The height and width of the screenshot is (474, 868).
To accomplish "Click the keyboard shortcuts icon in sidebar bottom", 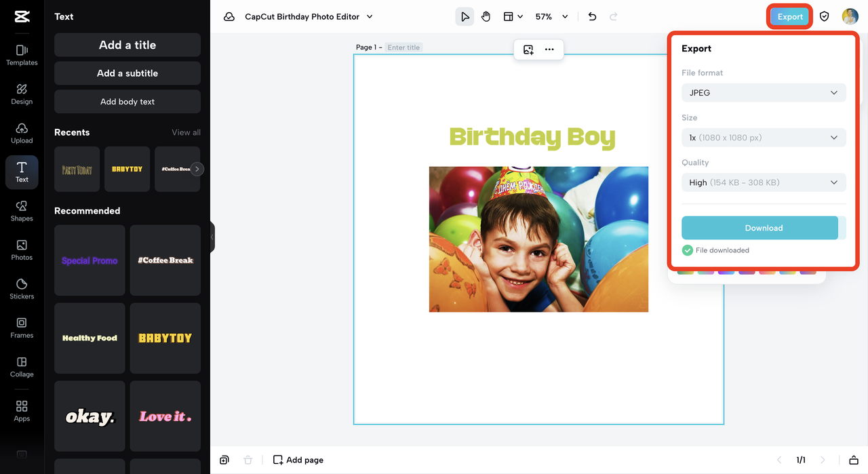I will click(22, 454).
